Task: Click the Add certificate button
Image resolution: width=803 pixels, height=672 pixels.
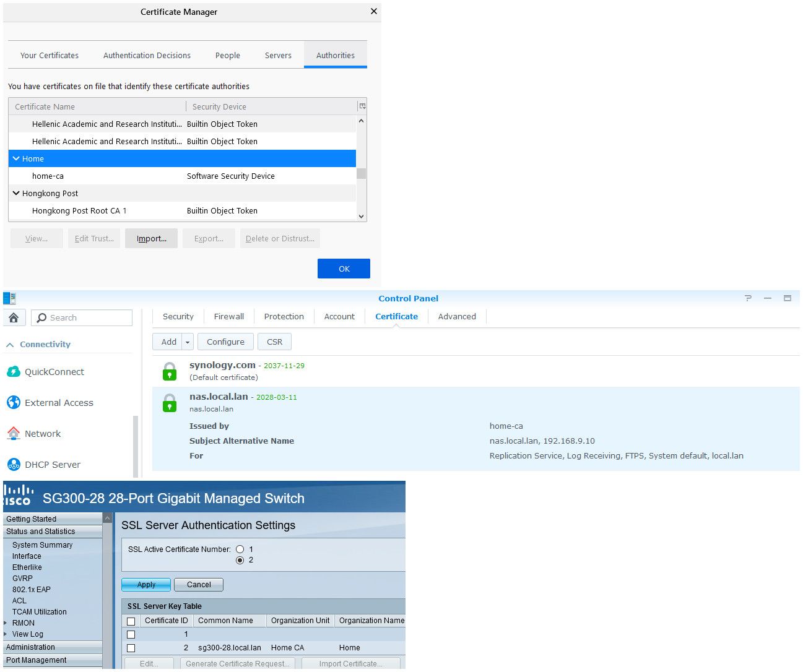Action: (x=168, y=342)
